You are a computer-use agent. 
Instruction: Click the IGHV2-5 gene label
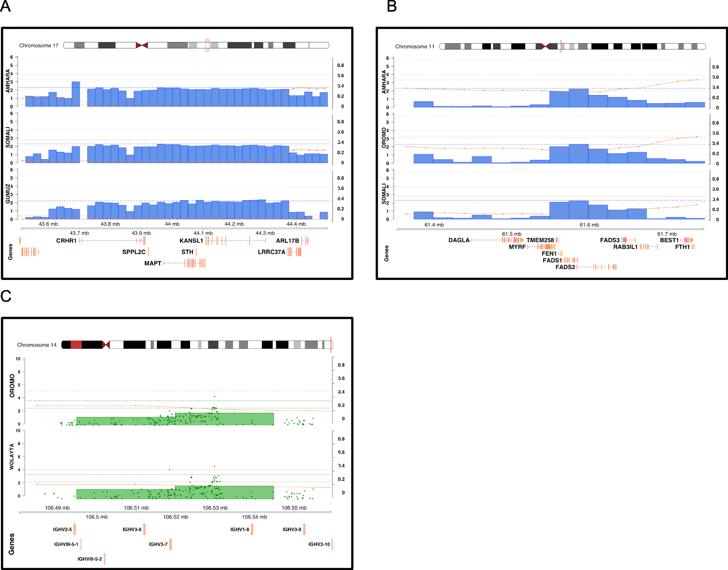click(62, 529)
